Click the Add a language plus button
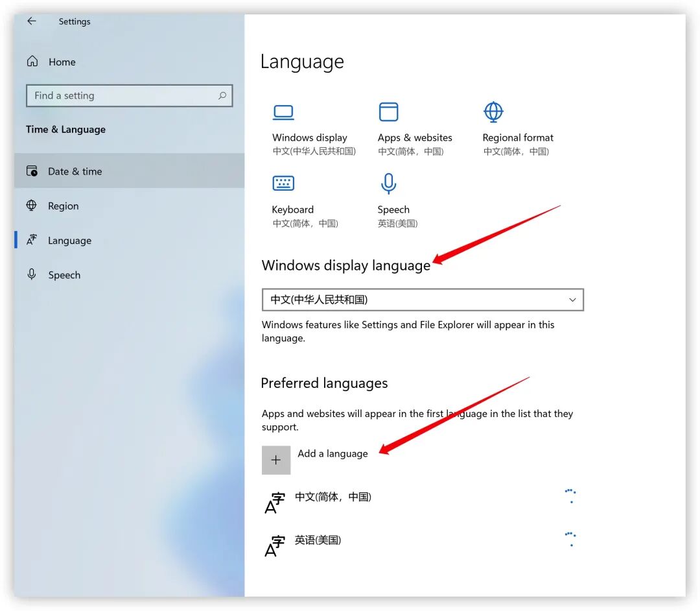The width and height of the screenshot is (700, 611). (x=276, y=460)
